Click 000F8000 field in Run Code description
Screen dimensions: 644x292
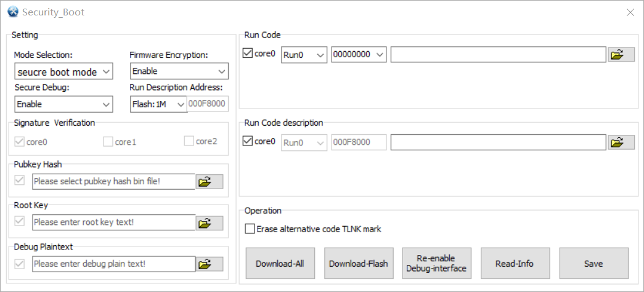click(359, 142)
